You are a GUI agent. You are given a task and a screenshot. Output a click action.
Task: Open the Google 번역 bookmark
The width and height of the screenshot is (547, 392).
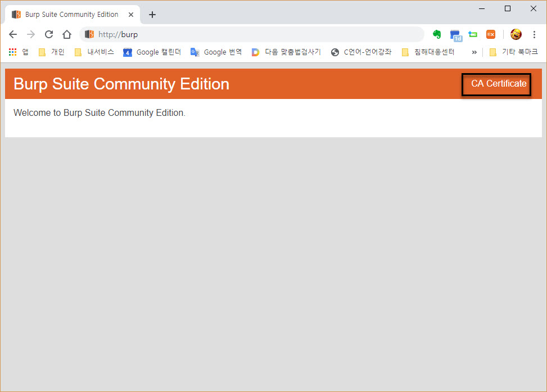pyautogui.click(x=216, y=52)
